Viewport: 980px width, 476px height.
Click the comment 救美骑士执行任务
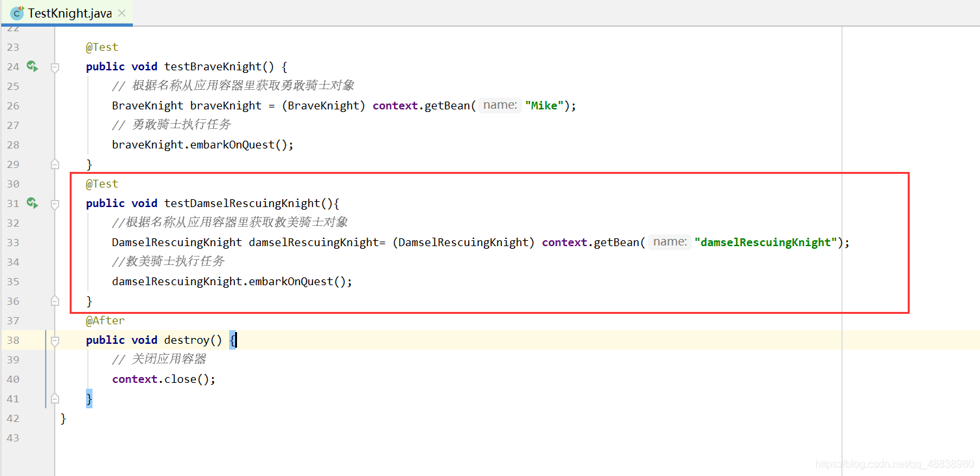pyautogui.click(x=168, y=262)
